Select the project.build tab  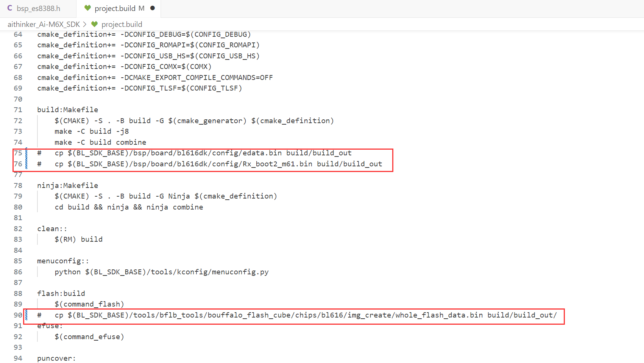(119, 8)
